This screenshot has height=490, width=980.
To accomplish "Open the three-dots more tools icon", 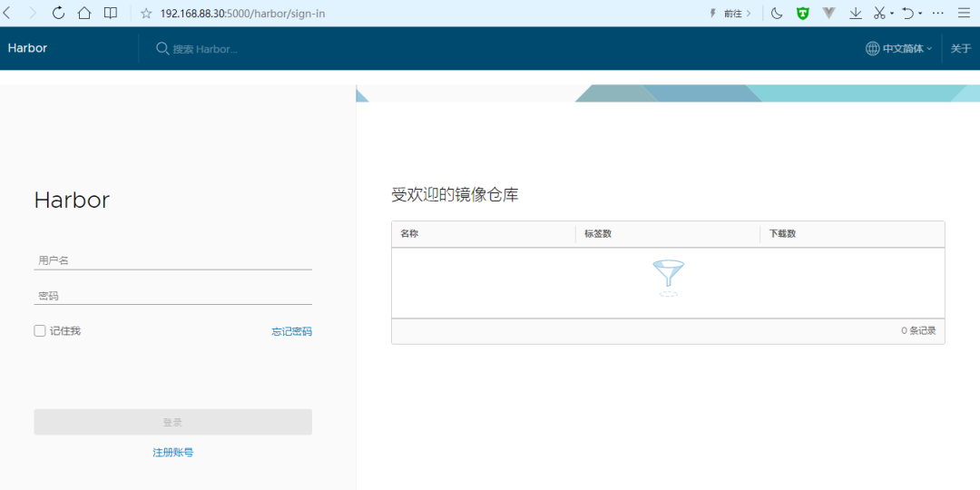I will coord(937,13).
